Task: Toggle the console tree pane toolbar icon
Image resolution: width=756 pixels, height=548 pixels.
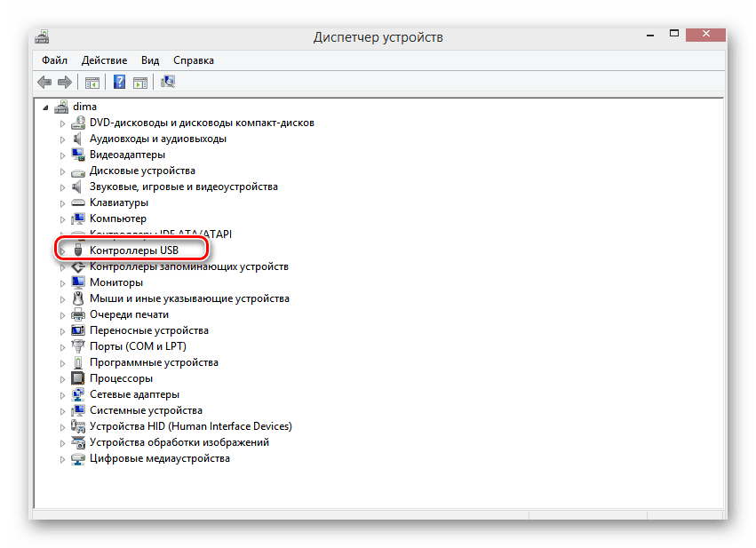Action: (x=92, y=83)
